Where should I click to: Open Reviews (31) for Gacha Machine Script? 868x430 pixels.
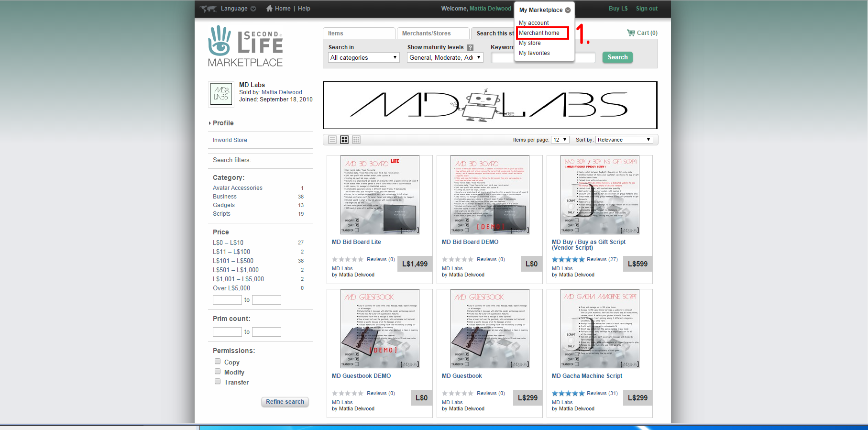click(602, 393)
